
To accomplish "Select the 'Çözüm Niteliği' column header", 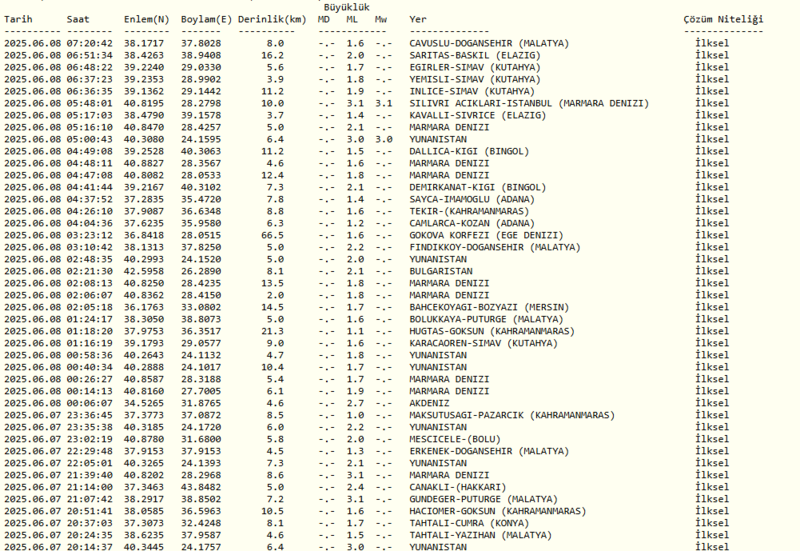I will click(723, 19).
